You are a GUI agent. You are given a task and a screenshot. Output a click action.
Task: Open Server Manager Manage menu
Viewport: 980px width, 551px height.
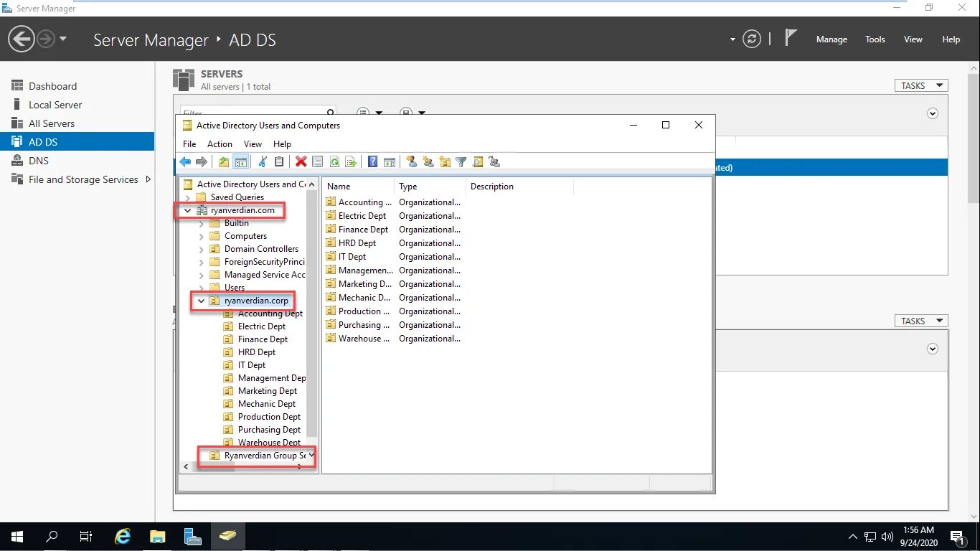(x=831, y=39)
